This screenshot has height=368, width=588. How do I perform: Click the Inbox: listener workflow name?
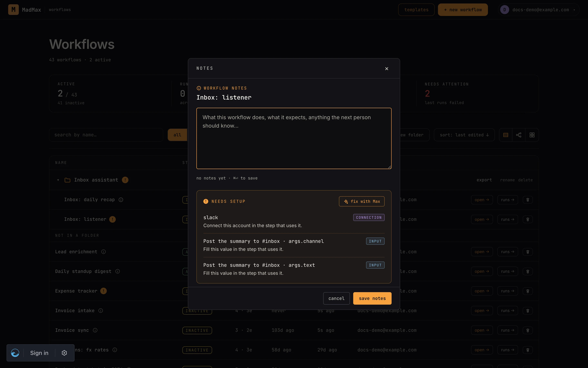pos(85,219)
